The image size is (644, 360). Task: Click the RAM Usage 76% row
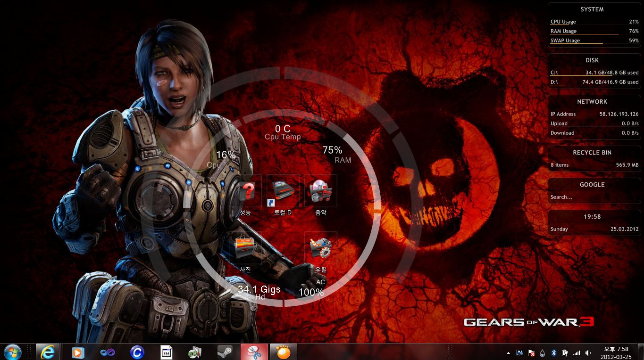point(594,31)
